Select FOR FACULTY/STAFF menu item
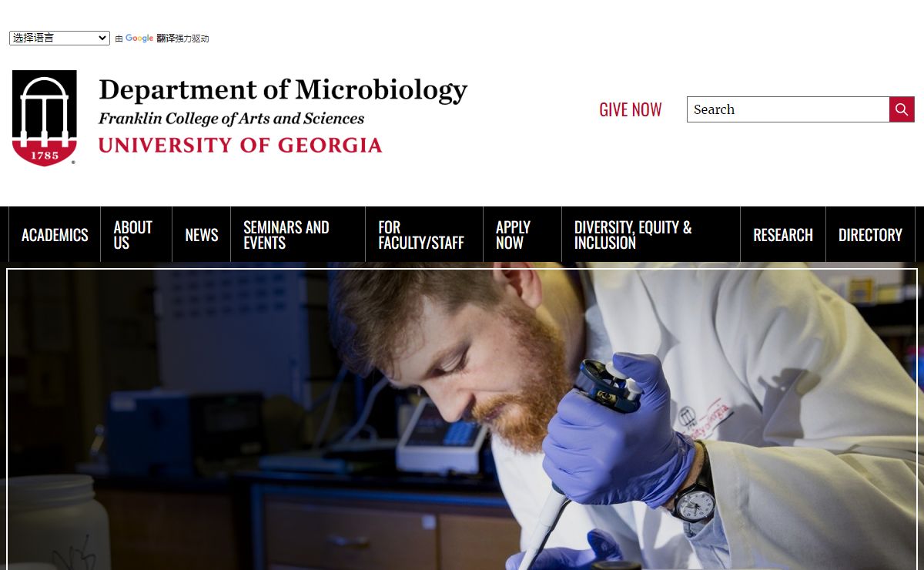Screen dimensions: 924x570 (x=424, y=235)
